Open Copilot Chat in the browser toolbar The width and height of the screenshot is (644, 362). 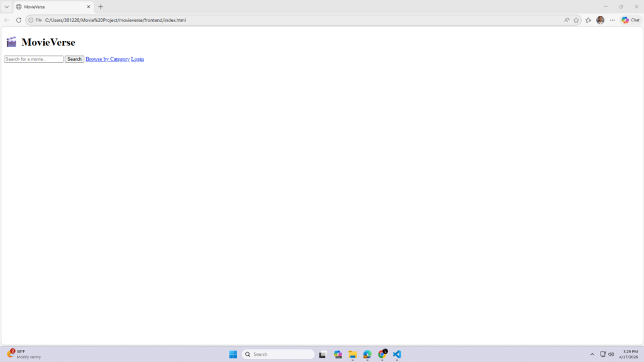pos(631,20)
